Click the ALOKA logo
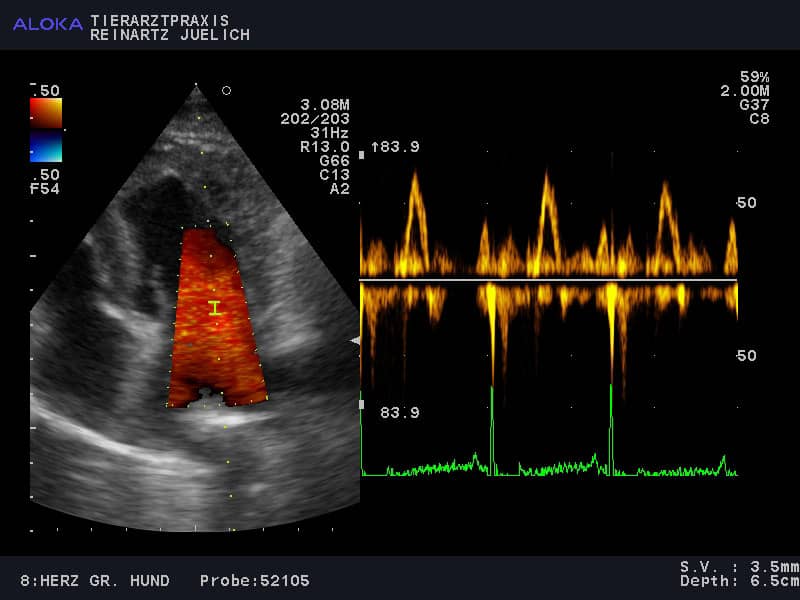Image resolution: width=800 pixels, height=600 pixels. coord(47,24)
